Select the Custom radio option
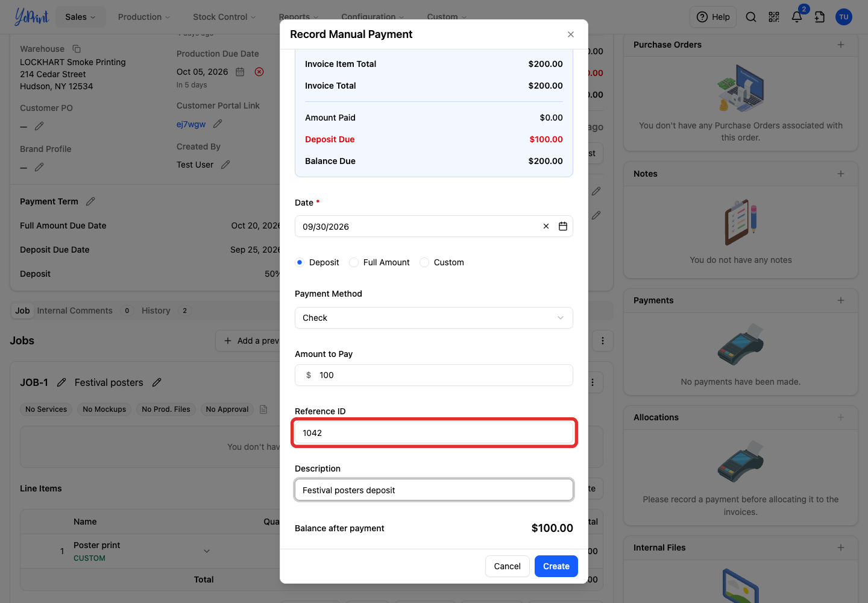The height and width of the screenshot is (603, 868). (424, 262)
